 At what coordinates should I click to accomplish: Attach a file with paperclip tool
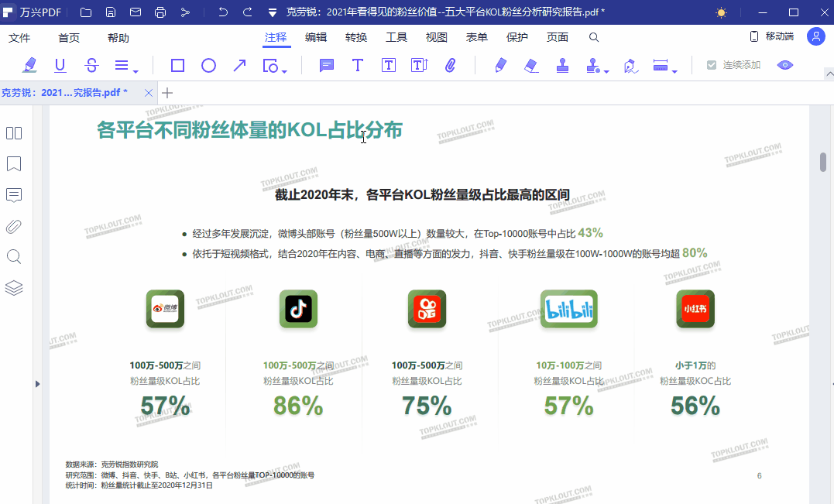451,65
